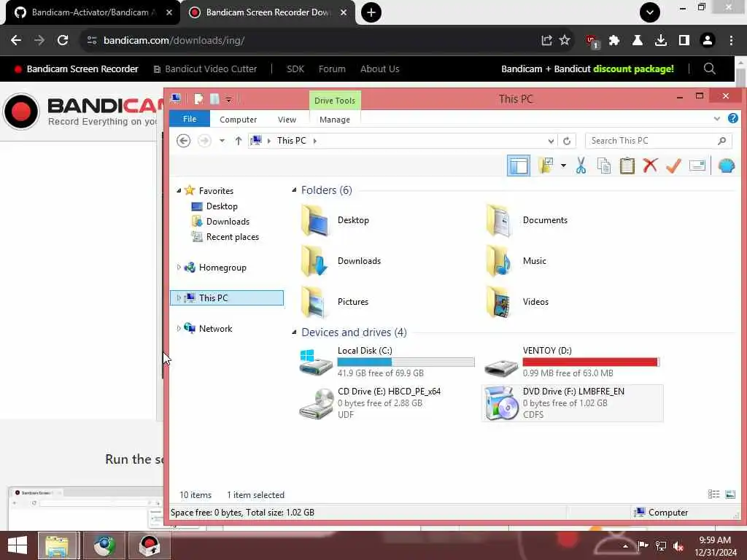Viewport: 747px width, 560px height.
Task: Select Local Disk (C:) drive icon
Action: (315, 362)
